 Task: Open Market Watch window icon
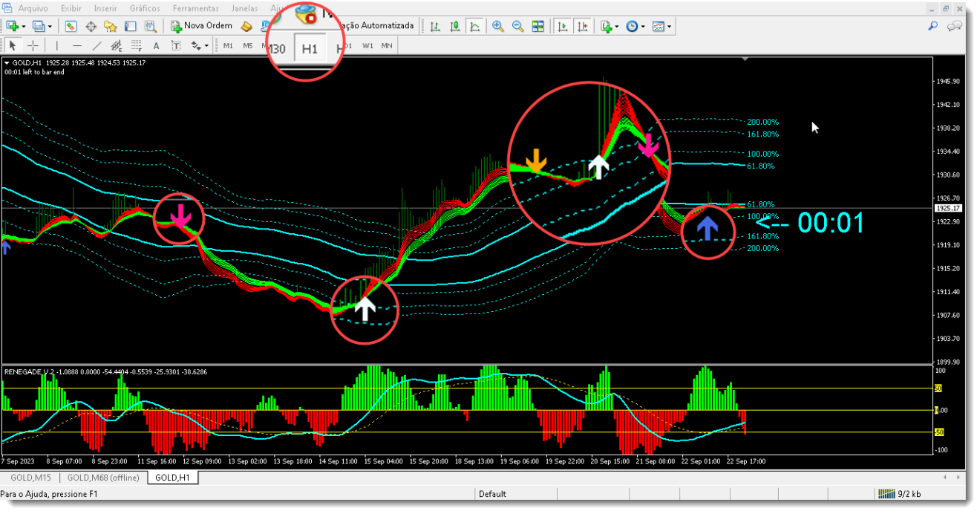coord(71,26)
